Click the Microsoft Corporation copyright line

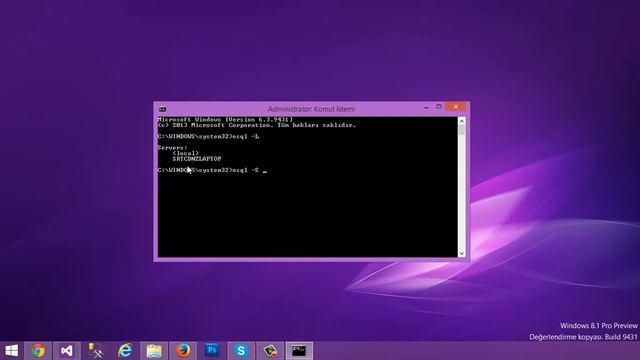coord(257,125)
